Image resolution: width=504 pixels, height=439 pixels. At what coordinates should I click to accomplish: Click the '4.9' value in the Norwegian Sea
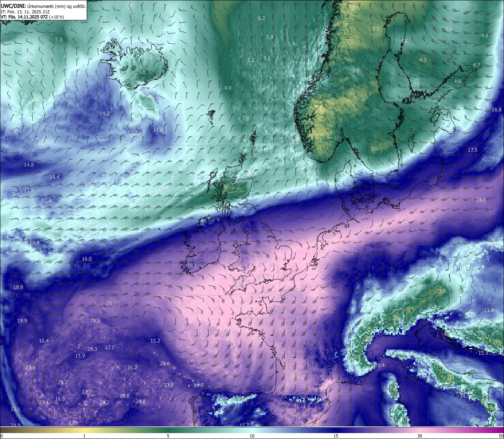click(228, 88)
